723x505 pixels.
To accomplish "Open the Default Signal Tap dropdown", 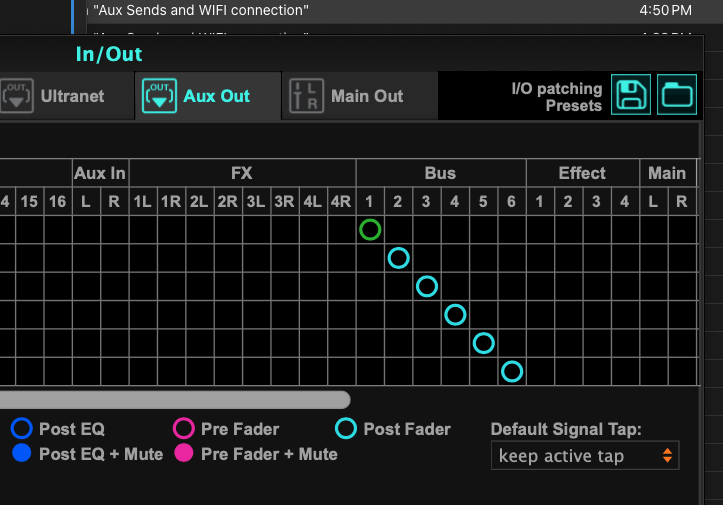I will pyautogui.click(x=585, y=456).
